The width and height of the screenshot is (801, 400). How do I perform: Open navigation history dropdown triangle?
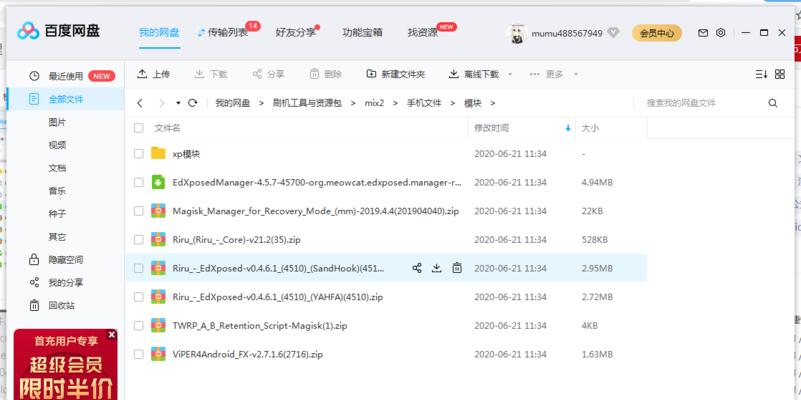pos(178,103)
